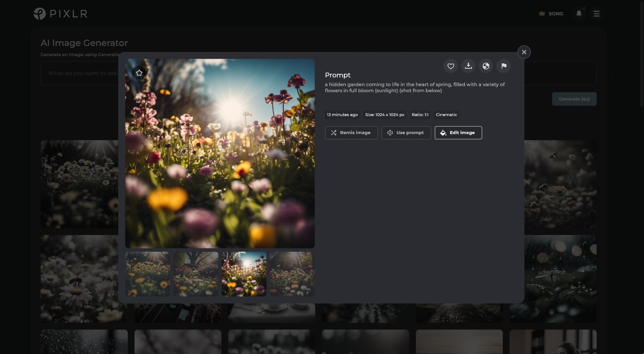
Task: Click the Remix image shuffle icon
Action: tap(334, 133)
